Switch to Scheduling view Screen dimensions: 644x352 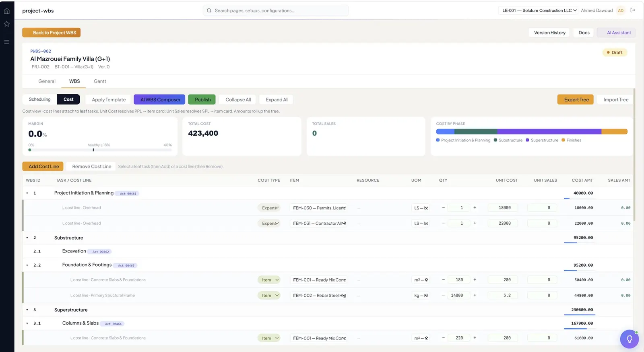click(x=39, y=99)
